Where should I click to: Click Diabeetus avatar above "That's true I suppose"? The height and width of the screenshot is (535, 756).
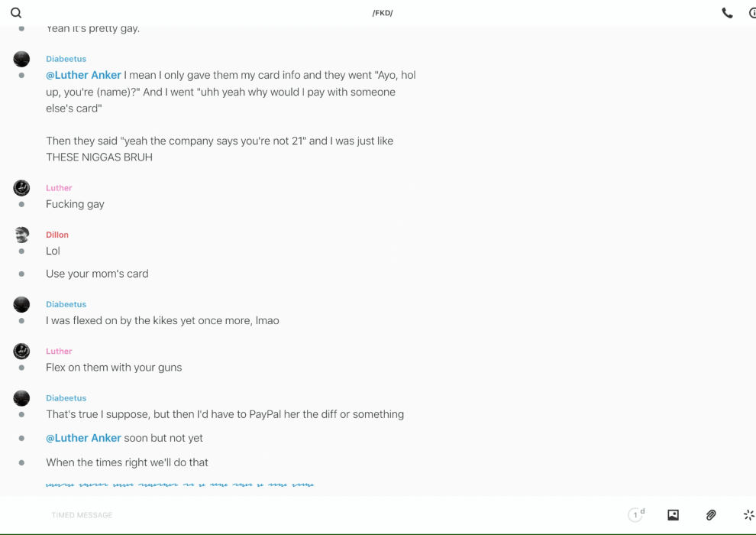pos(21,398)
